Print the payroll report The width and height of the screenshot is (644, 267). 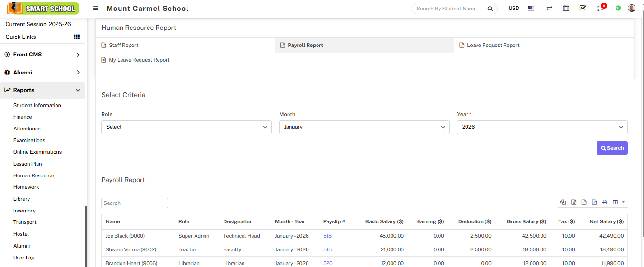coord(605,202)
